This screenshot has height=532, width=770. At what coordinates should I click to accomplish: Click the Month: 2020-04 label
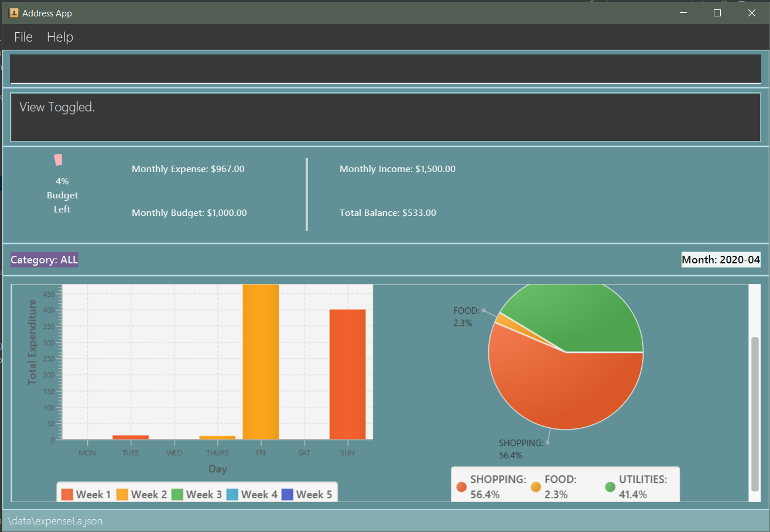[721, 260]
